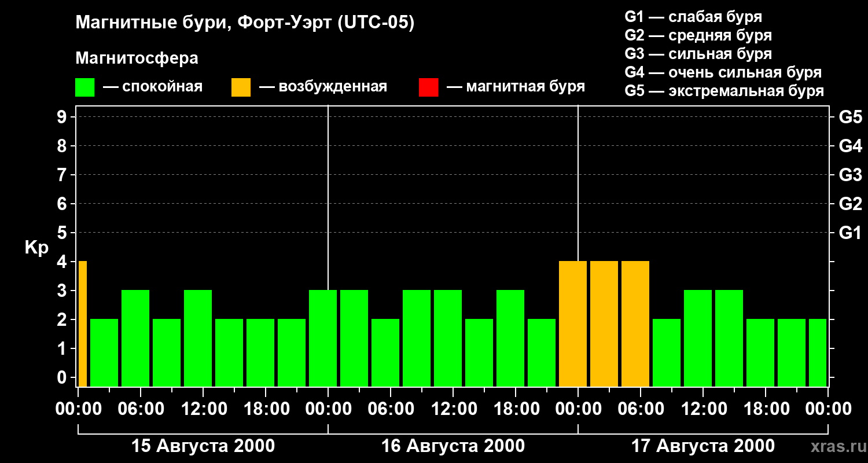Click the '12:00' time label under 16 August
Viewport: 868px width, 463px height.
coord(453,409)
